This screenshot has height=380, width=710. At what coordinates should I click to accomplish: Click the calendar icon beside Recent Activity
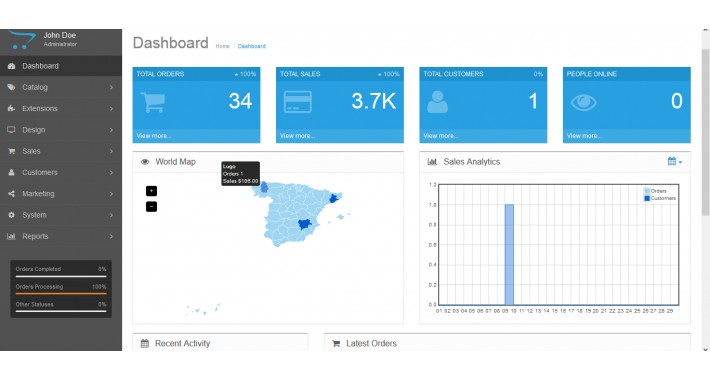pyautogui.click(x=145, y=344)
